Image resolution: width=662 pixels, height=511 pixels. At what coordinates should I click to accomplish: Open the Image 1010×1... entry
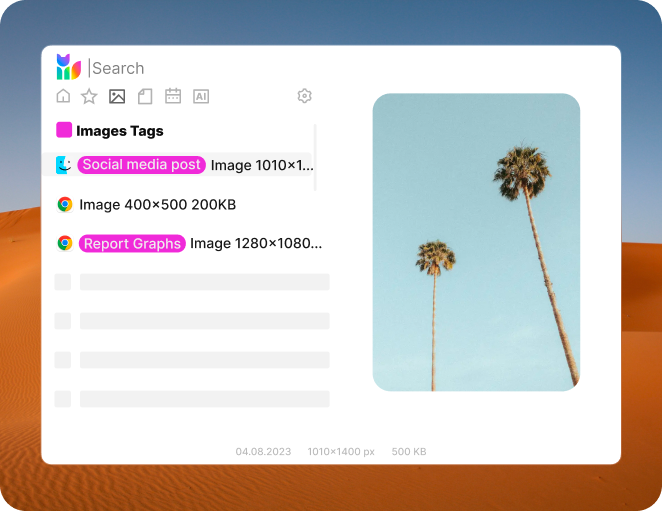262,165
